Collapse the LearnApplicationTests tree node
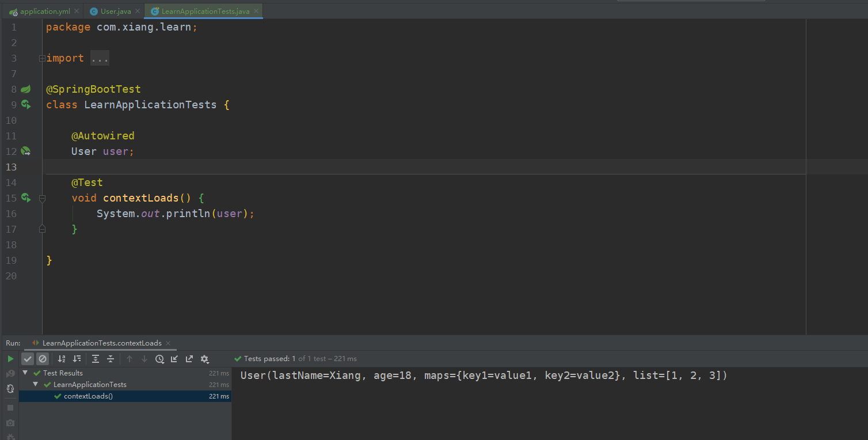Image resolution: width=868 pixels, height=440 pixels. pos(36,385)
